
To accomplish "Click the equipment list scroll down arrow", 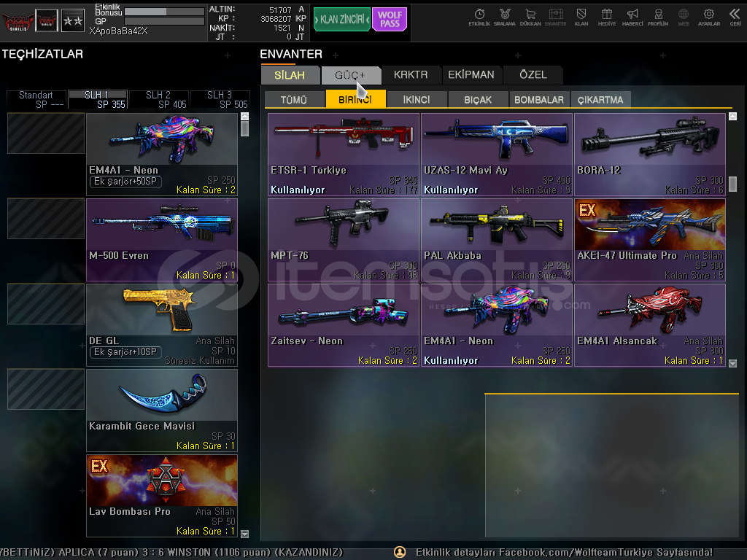I will click(245, 534).
